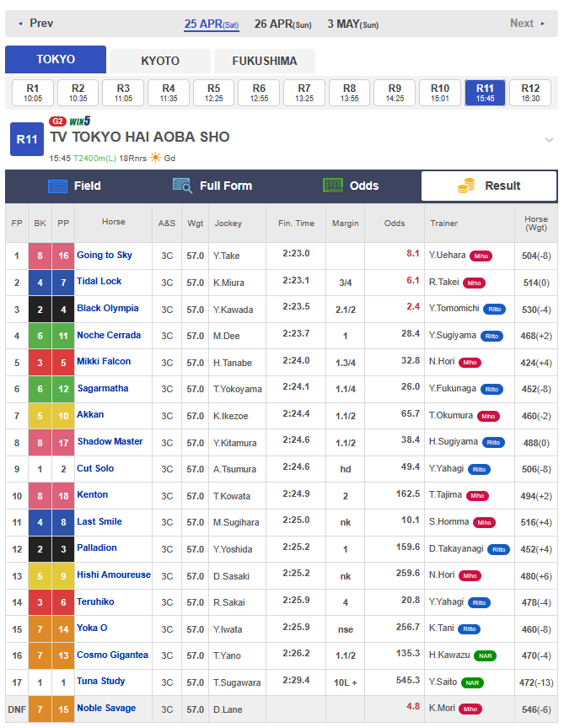Click the NAR badge next to H.Kawazu
The width and height of the screenshot is (564, 728).
485,656
